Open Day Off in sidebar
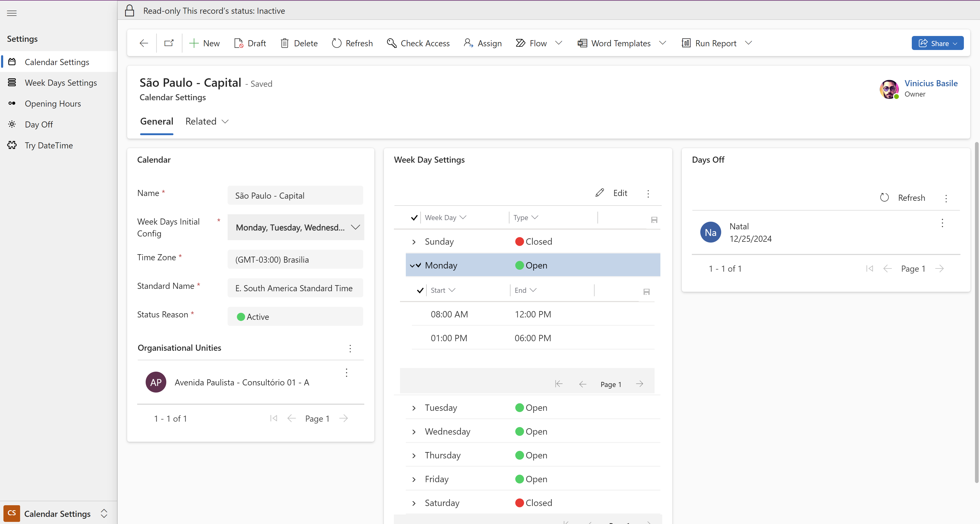 [39, 124]
